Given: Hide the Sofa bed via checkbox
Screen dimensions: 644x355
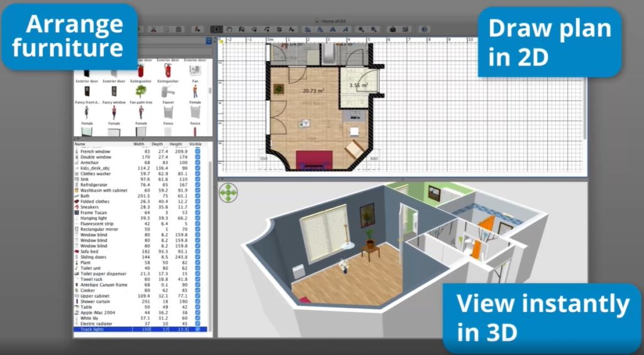Looking at the screenshot, I should pyautogui.click(x=197, y=251).
